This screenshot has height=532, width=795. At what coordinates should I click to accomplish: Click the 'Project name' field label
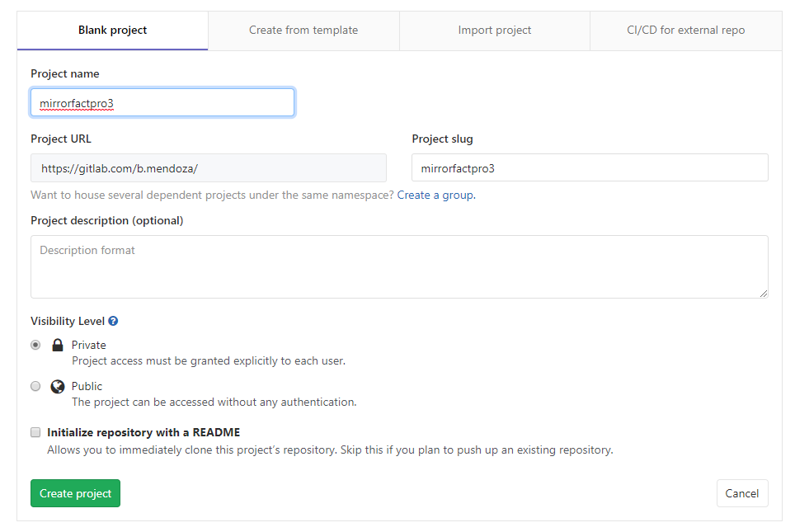coord(65,73)
